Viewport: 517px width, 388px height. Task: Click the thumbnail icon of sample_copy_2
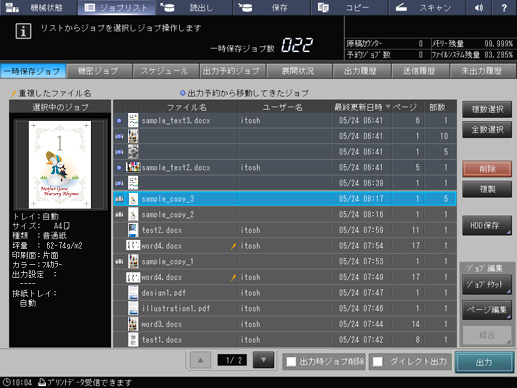point(133,214)
